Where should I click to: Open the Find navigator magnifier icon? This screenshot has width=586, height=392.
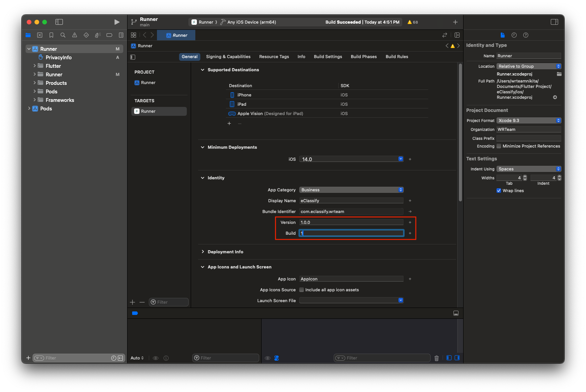coord(63,35)
